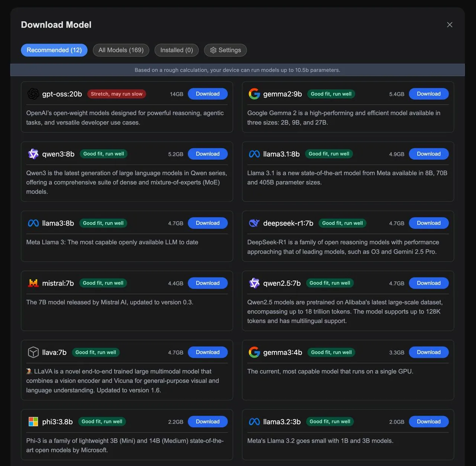Click the mistral:7b model name
Image resolution: width=476 pixels, height=466 pixels.
[58, 283]
